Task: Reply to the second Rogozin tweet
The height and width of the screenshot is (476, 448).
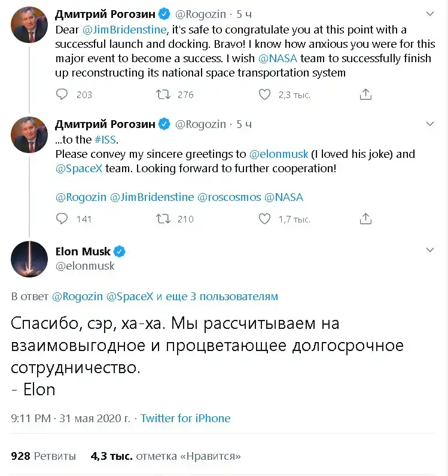Action: 62,219
